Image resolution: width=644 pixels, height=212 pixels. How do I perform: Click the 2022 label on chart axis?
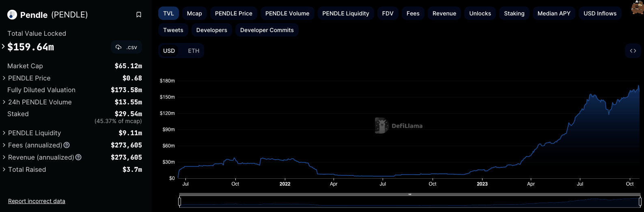(285, 184)
